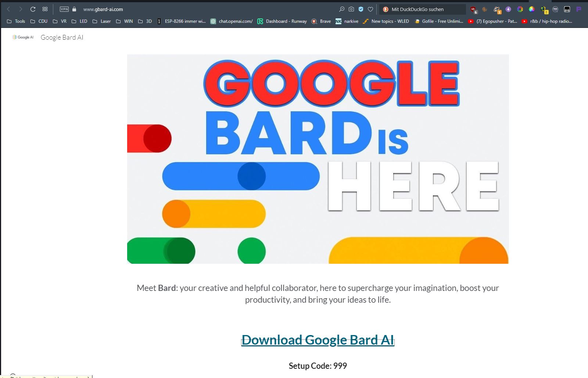Click the 'Setup Code: 999' text
The image size is (588, 378).
click(318, 366)
